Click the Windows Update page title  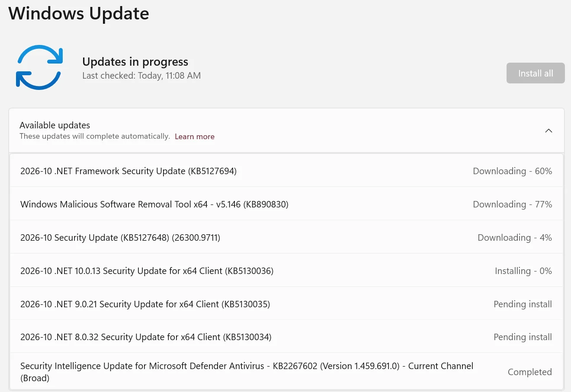point(79,13)
